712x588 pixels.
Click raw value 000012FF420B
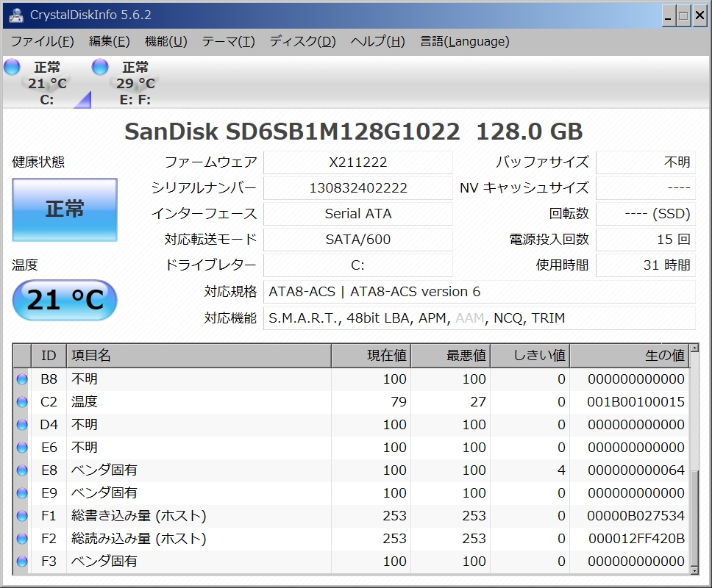click(x=637, y=539)
